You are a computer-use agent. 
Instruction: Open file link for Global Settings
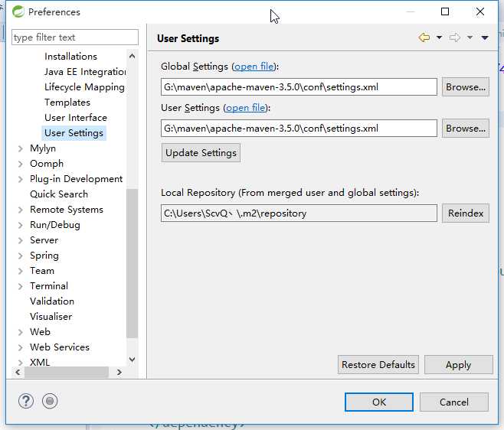[x=254, y=67]
